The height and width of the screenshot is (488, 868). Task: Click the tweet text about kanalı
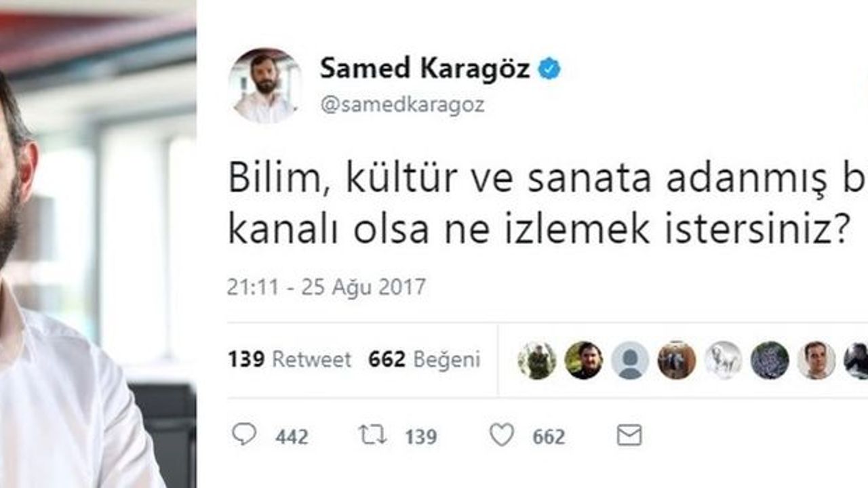(x=539, y=230)
